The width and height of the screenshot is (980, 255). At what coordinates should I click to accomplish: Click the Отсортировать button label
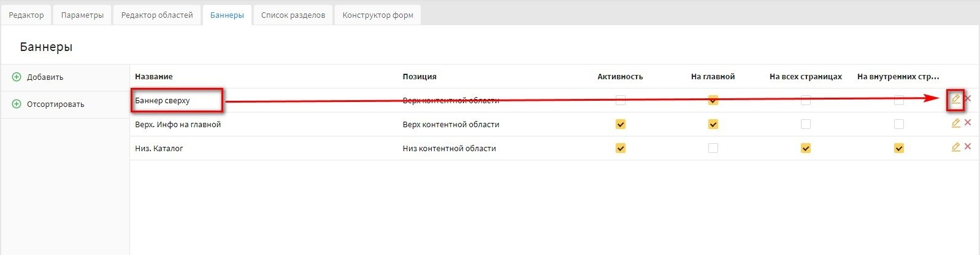pos(55,104)
